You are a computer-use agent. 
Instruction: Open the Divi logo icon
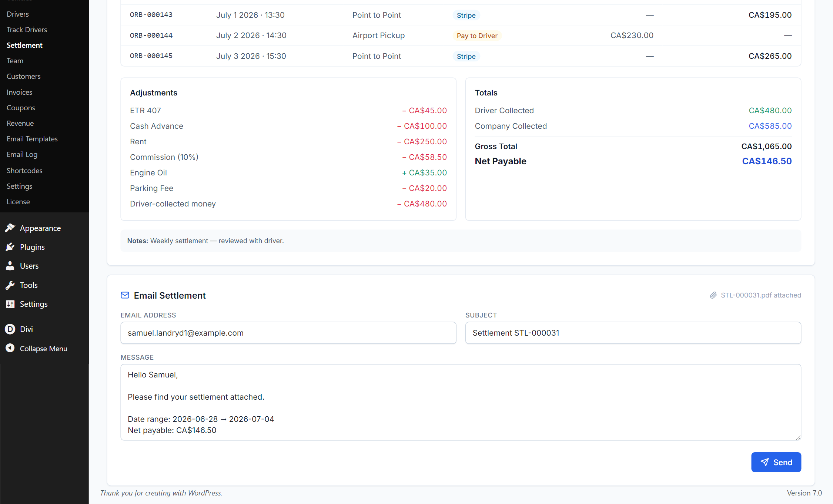10,329
